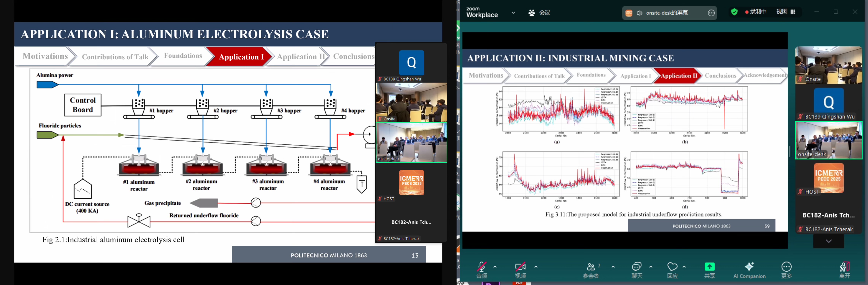Open Zoom Workplace dropdown chevron
This screenshot has height=285, width=868.
click(513, 13)
